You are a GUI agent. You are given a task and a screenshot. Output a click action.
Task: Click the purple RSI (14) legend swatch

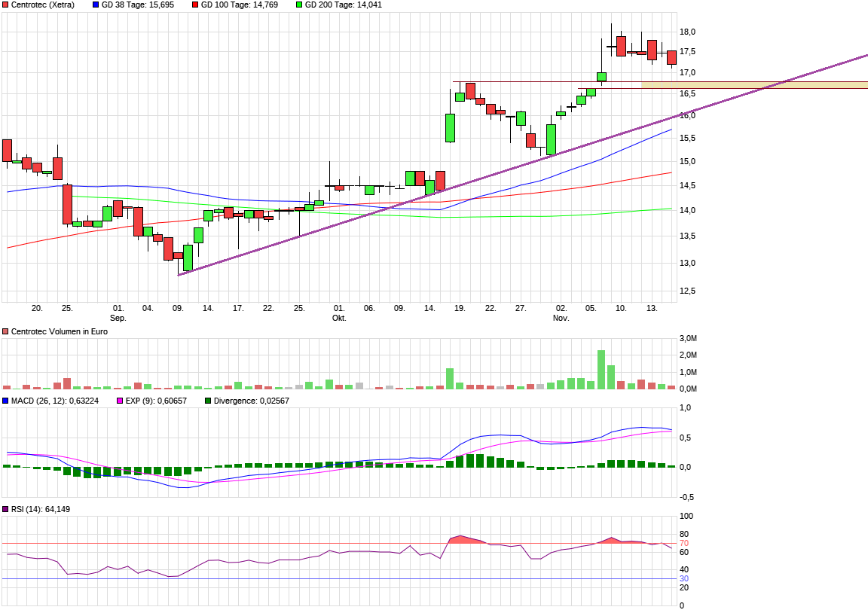[x=6, y=509]
